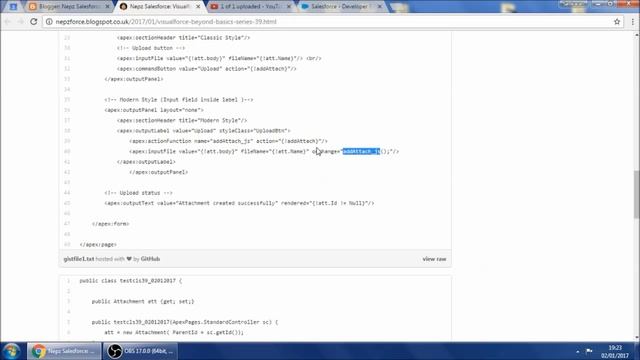Viewport: 640px width, 360px height.
Task: Close the Salesforce - Developer tab
Action: pyautogui.click(x=380, y=7)
